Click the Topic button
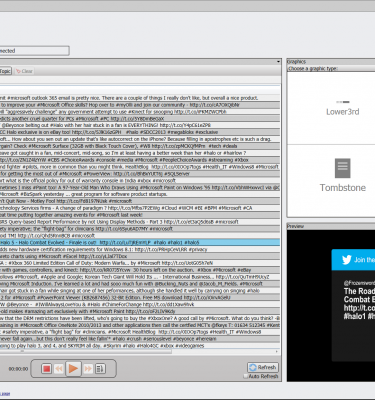The image size is (375, 400). (5, 71)
